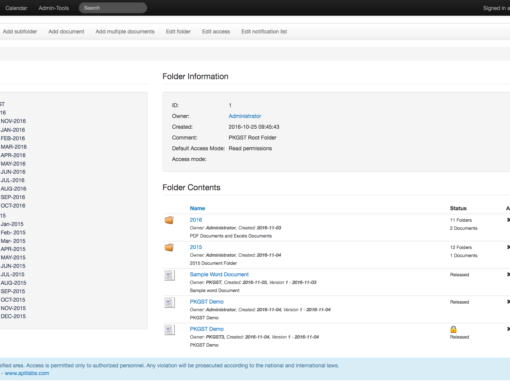Visit the www.aptlabs.com link

[x=27, y=373]
